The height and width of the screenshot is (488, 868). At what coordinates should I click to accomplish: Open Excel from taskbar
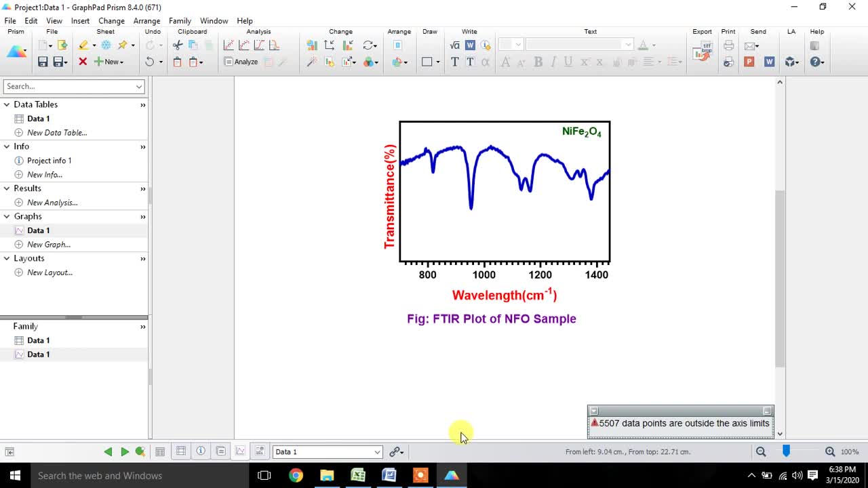[358, 475]
